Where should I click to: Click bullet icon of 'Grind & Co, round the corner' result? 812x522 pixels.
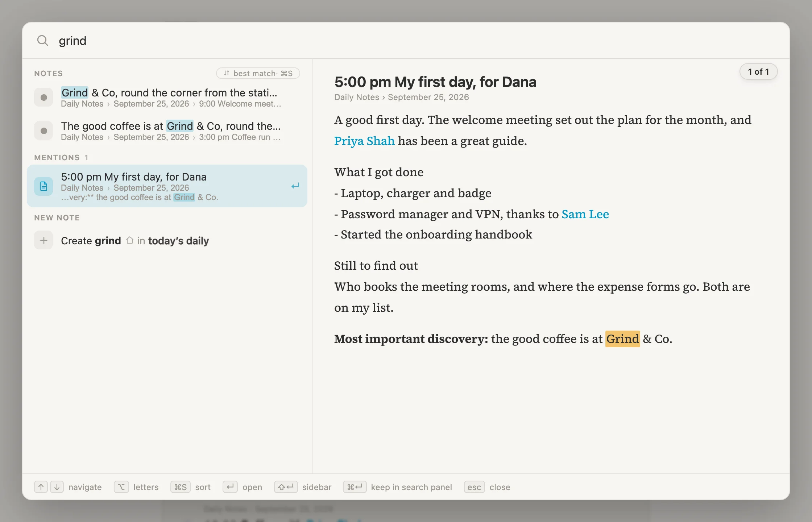[43, 97]
